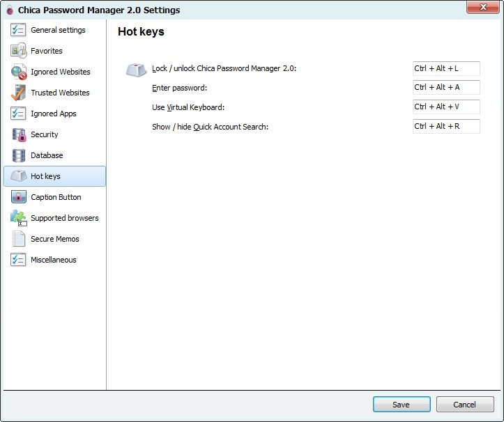Open Caption Button settings
The height and width of the screenshot is (422, 504).
(56, 197)
